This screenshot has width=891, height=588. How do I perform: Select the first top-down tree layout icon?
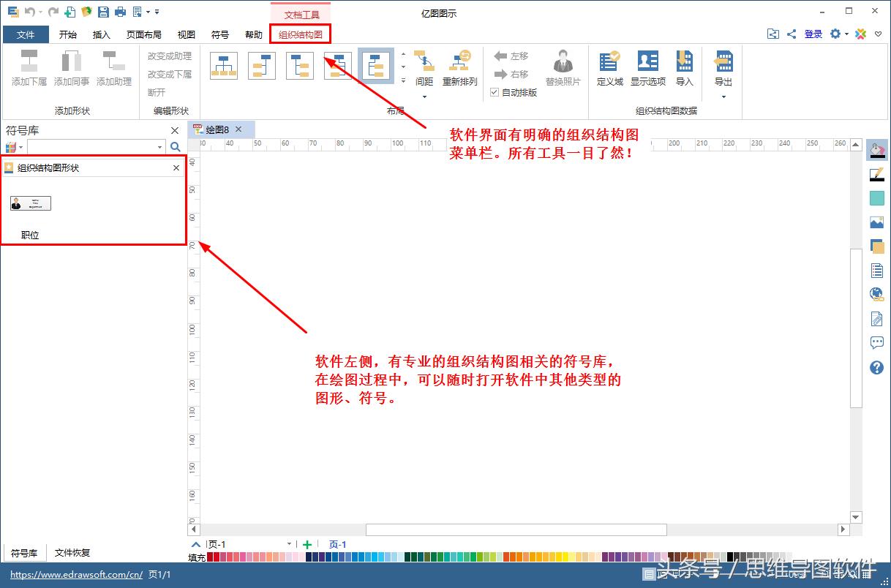pos(224,66)
